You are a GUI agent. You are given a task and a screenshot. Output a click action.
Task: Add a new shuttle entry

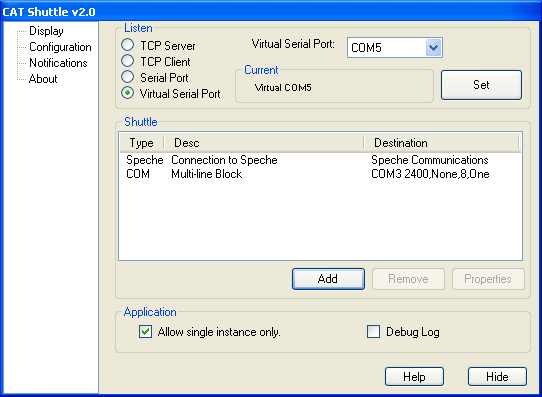(328, 279)
